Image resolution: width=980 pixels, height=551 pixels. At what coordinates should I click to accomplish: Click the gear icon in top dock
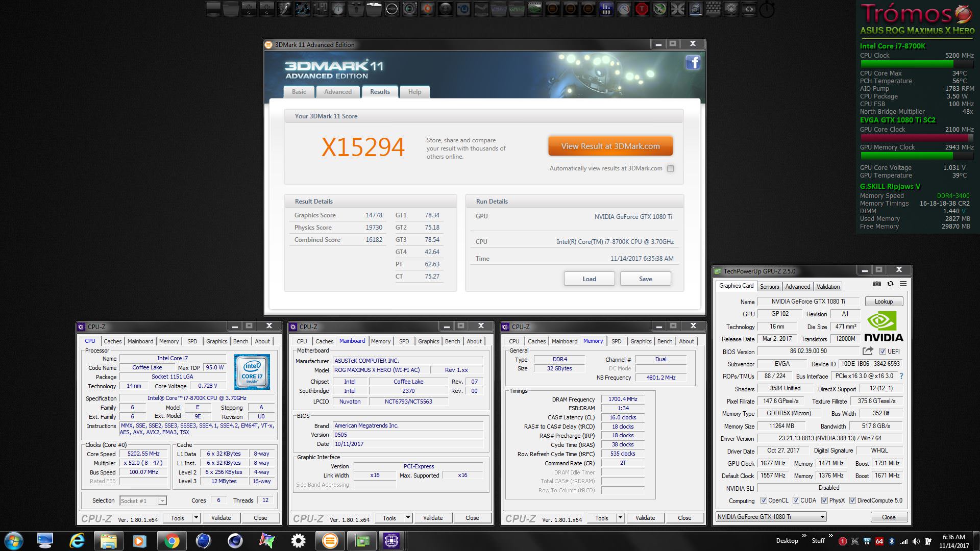pos(731,9)
